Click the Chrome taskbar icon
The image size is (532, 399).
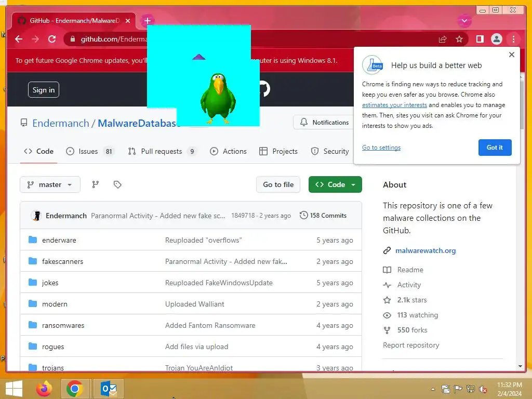(x=75, y=389)
